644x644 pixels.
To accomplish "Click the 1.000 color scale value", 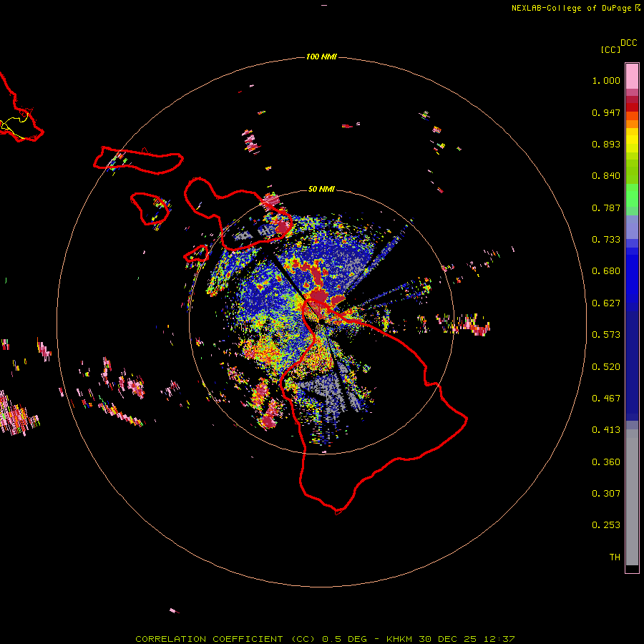I will pyautogui.click(x=606, y=80).
